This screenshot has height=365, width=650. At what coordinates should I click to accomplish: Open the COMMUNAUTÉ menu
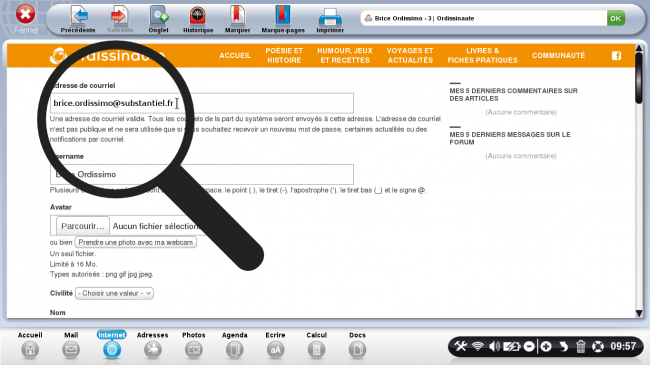[558, 56]
